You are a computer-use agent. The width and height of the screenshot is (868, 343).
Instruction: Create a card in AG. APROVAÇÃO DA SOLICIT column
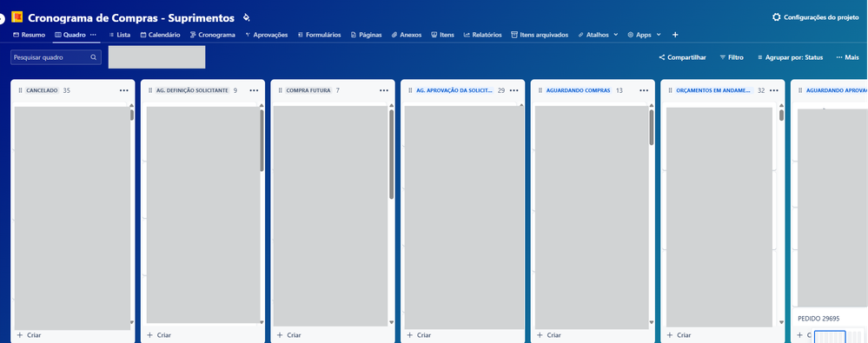[x=419, y=334]
